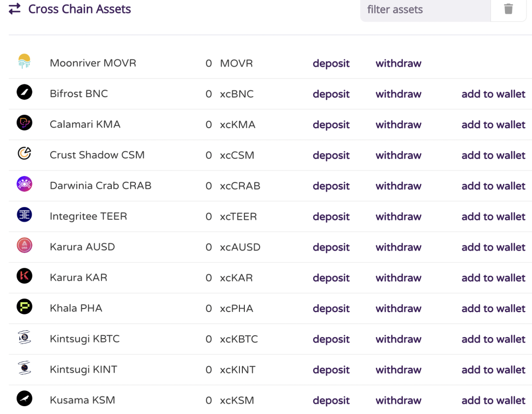Click the Kusama KSM bird icon
Screen dimensions: 532x414
point(24,398)
